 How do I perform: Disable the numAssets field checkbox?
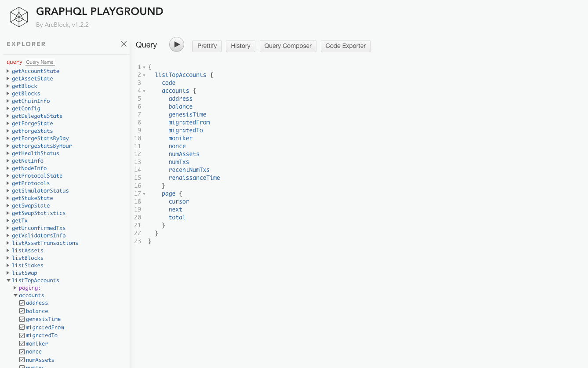point(22,360)
